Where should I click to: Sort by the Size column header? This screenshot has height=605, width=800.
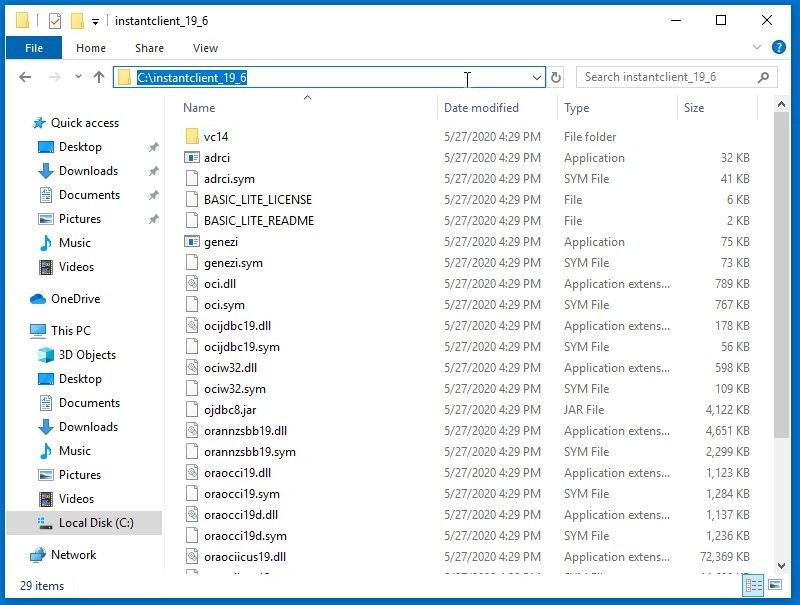click(x=694, y=108)
